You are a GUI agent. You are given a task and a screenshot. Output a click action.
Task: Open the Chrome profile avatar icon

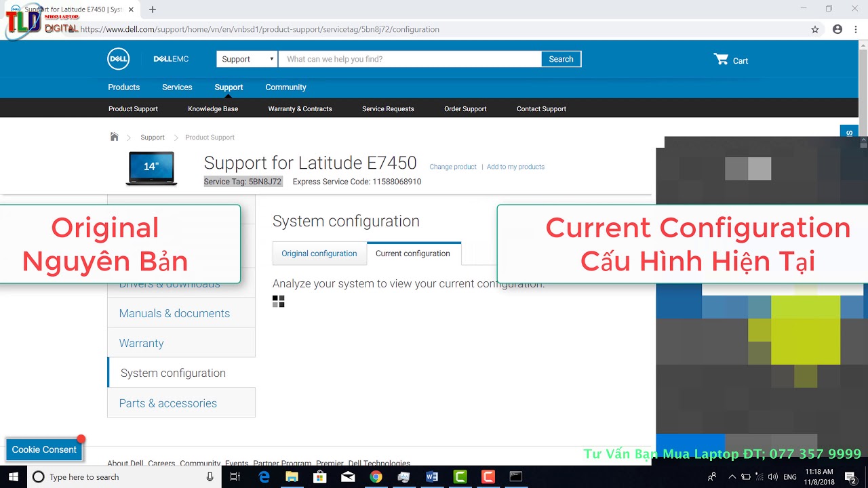[x=837, y=29]
